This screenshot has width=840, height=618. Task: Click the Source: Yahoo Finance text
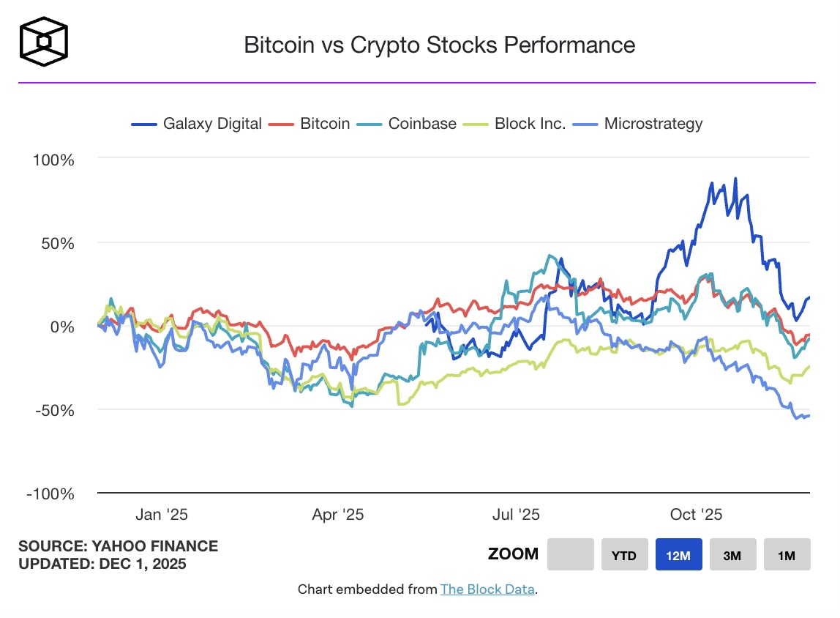point(118,546)
